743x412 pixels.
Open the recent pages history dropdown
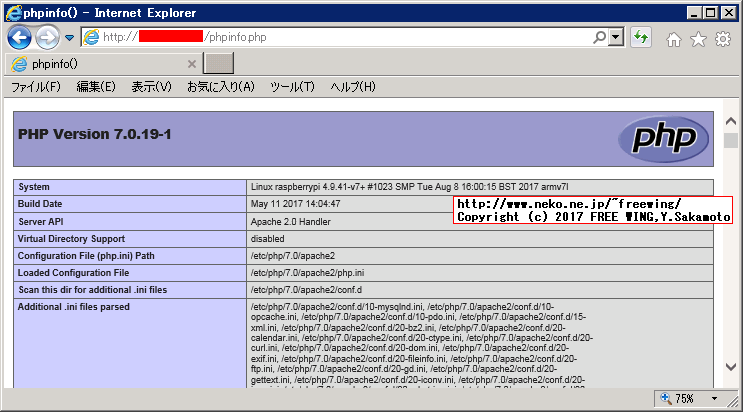[69, 38]
